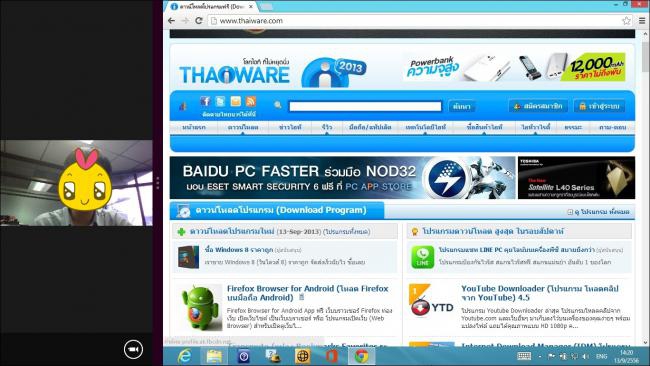650x366 pixels.
Task: Open the on-screen keyboard tray icon
Action: pos(524,356)
